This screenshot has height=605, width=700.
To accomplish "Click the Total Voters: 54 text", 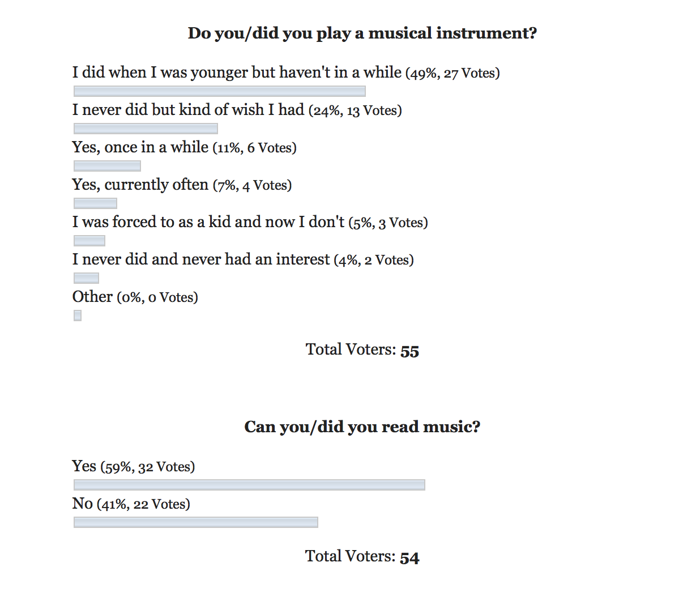I will 362,557.
